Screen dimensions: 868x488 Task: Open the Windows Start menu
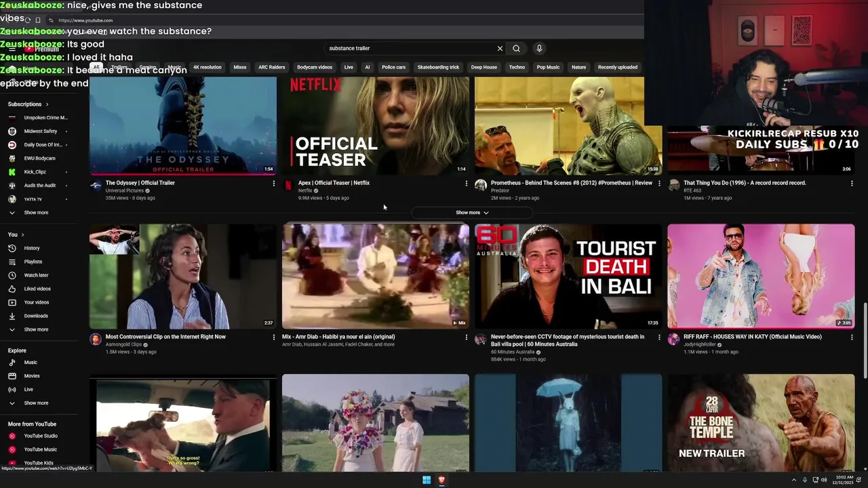pos(427,480)
